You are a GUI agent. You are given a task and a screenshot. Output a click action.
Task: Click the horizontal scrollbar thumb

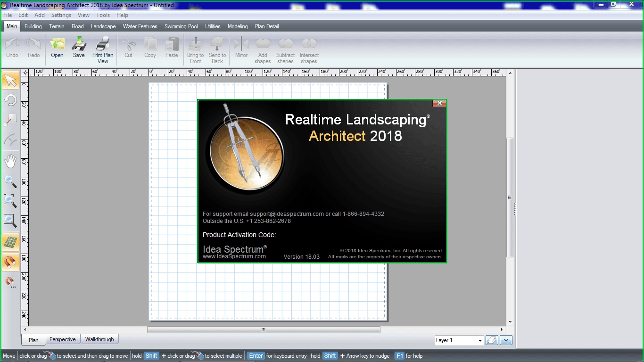pyautogui.click(x=264, y=330)
